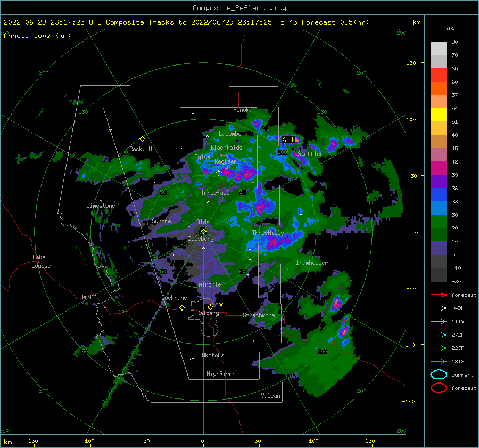Image resolution: width=479 pixels, height=448 pixels.
Task: Click the yellow diamond marker above Calgary
Action: (x=210, y=307)
